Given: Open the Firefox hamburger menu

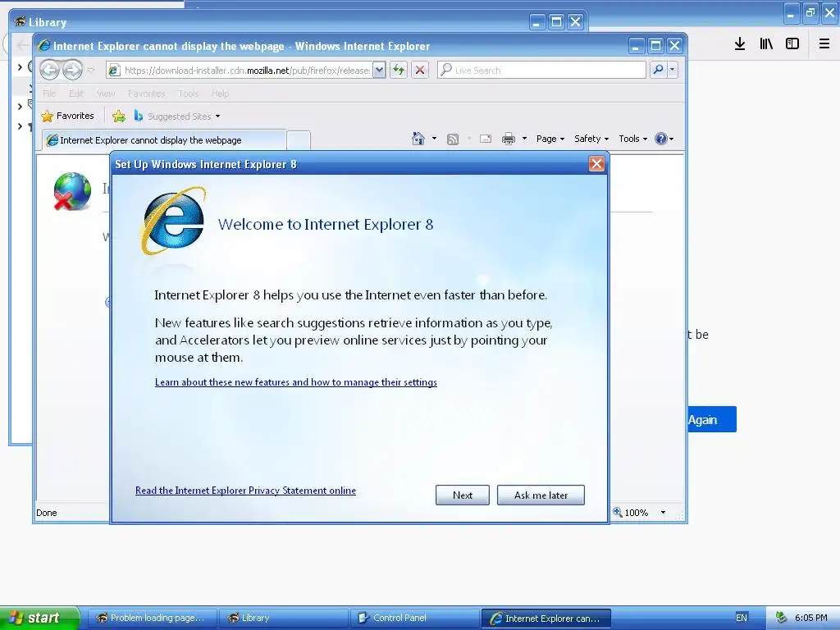Looking at the screenshot, I should (x=824, y=43).
